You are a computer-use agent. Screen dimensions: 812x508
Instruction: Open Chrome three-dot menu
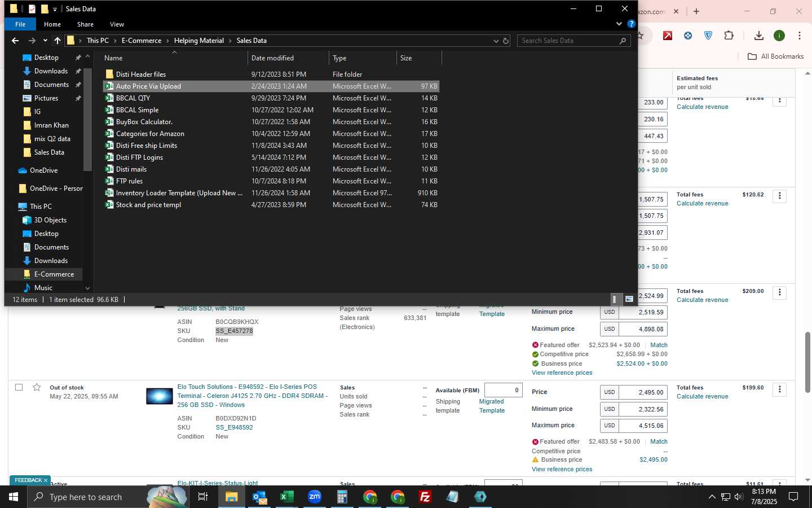tap(800, 36)
